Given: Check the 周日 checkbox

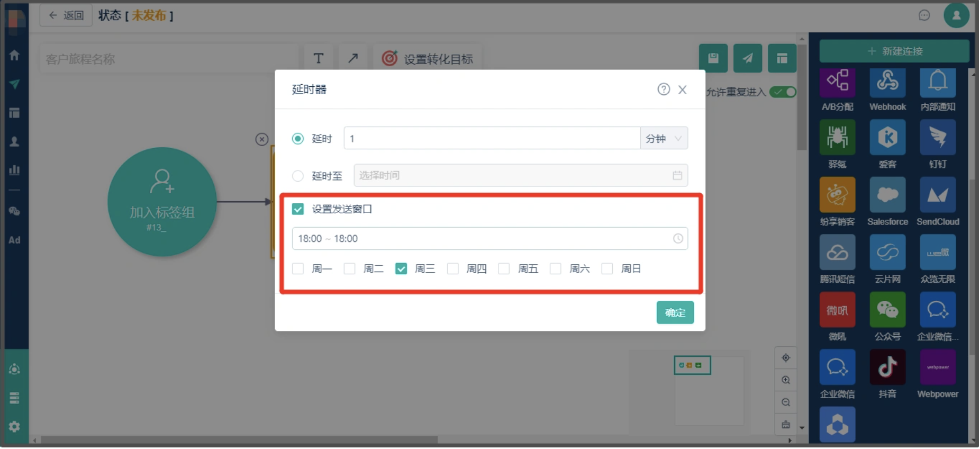Looking at the screenshot, I should (x=608, y=270).
